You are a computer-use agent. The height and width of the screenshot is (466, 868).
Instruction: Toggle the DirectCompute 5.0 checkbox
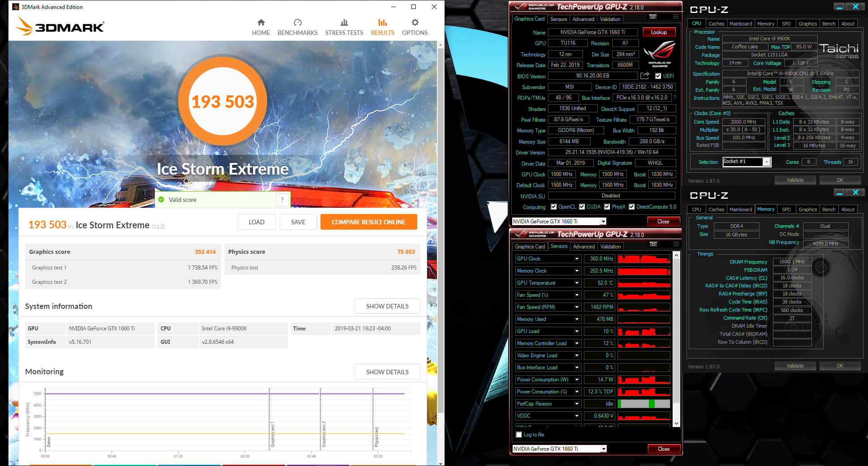point(631,207)
